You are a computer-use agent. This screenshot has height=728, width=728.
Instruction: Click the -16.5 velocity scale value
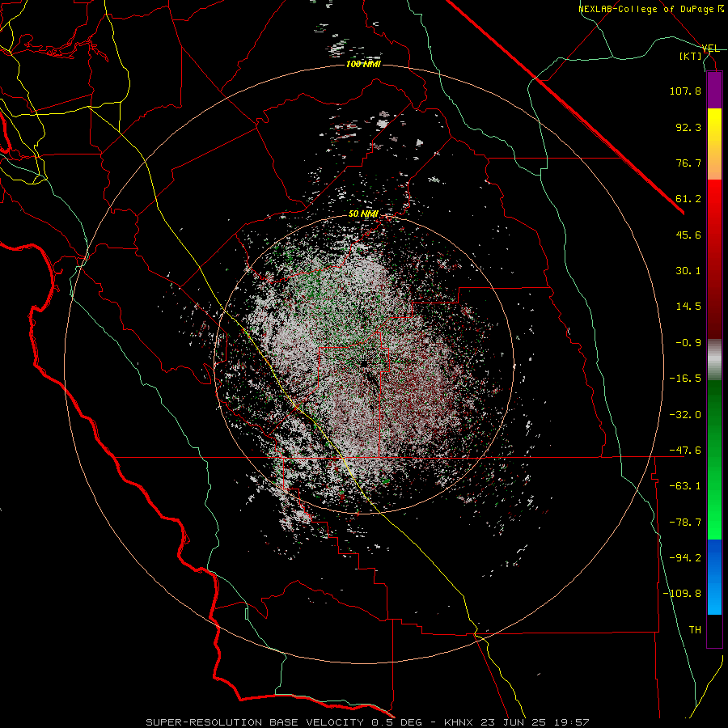tap(685, 379)
